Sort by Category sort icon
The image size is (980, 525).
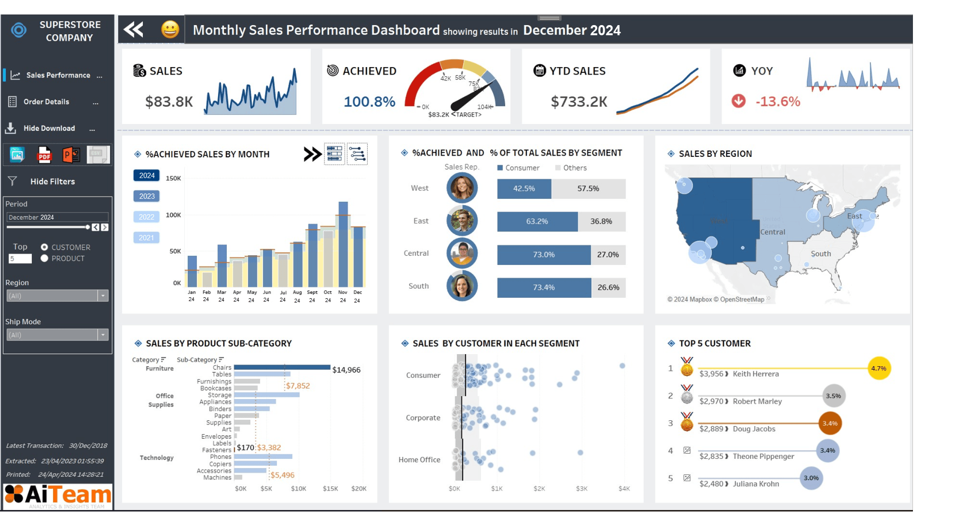[164, 359]
